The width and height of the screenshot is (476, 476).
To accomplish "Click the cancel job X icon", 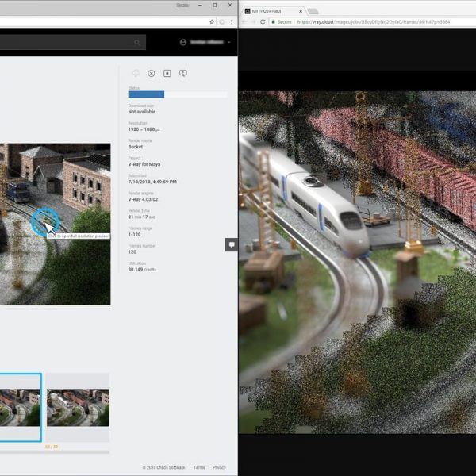I will click(152, 73).
